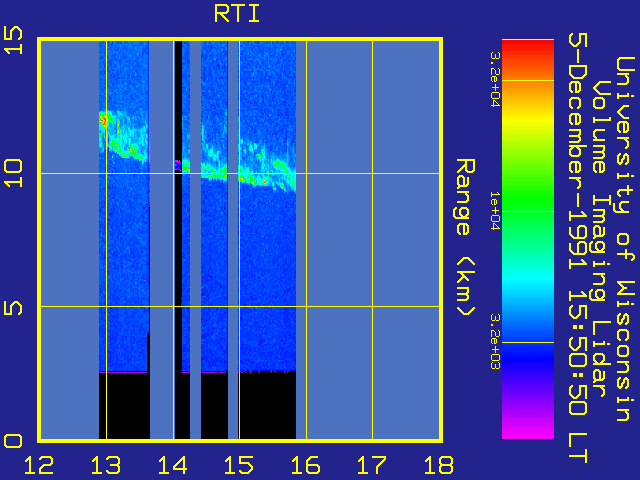
Task: Click the RTI plot title
Action: 237,14
